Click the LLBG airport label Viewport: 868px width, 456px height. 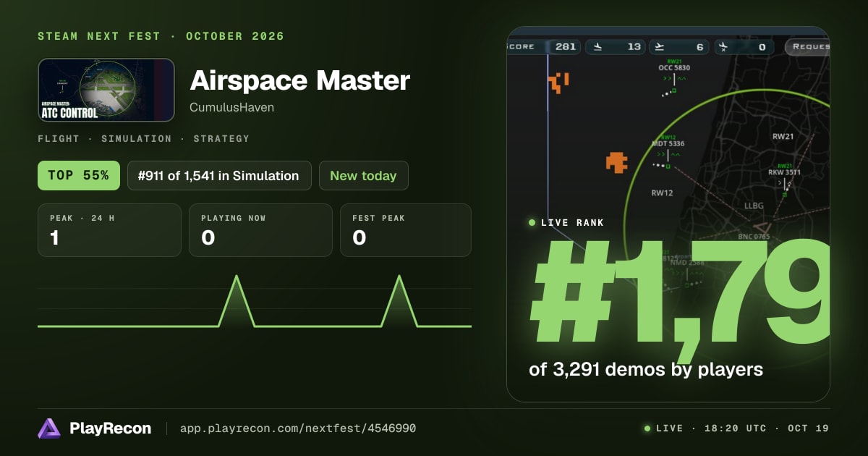754,206
